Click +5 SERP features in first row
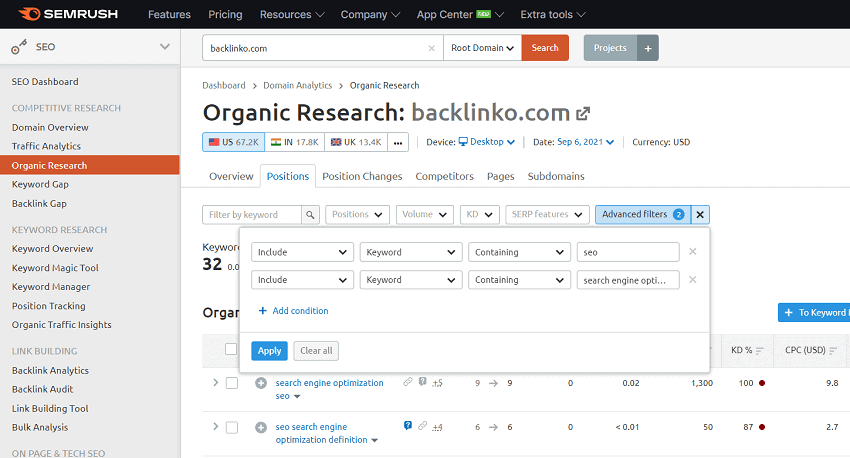The width and height of the screenshot is (850, 458). tap(437, 383)
